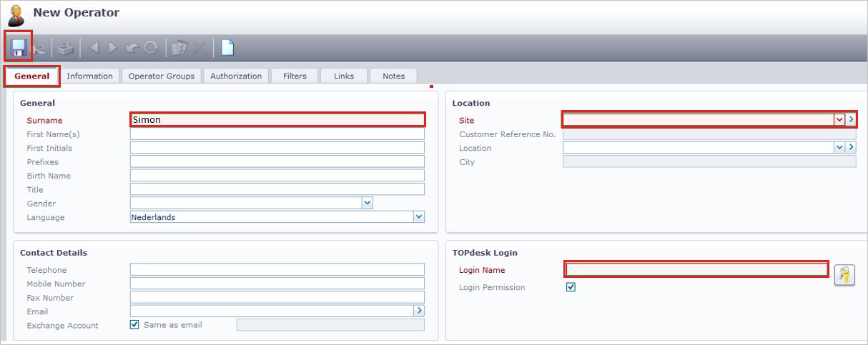Expand the Gender dropdown
This screenshot has height=345, width=868.
(x=368, y=204)
